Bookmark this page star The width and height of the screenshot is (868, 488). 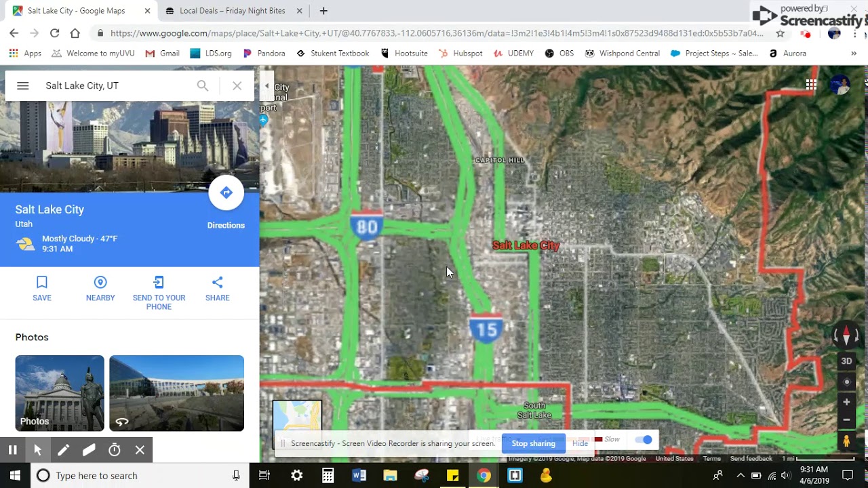point(780,33)
